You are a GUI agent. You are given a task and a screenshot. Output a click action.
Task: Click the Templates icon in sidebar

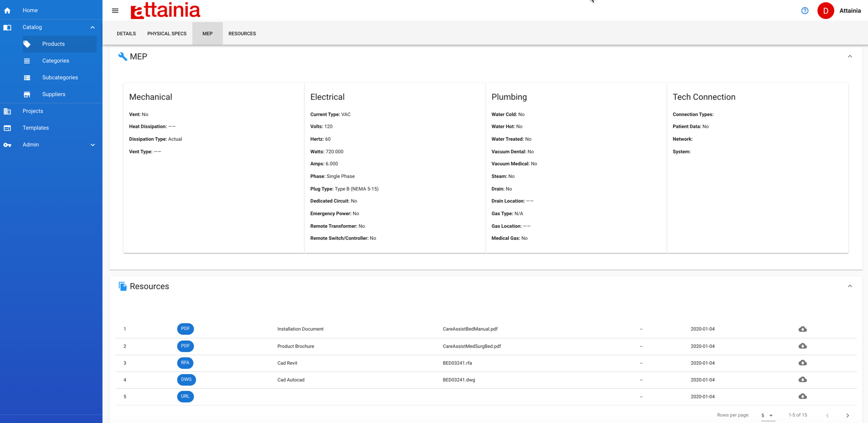point(7,128)
